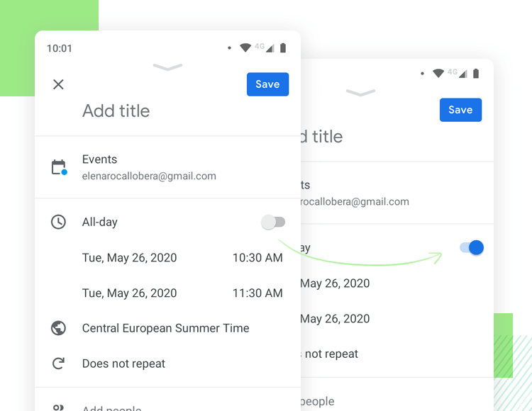The width and height of the screenshot is (532, 411).
Task: Change the 11:30 AM end time
Action: coord(257,293)
